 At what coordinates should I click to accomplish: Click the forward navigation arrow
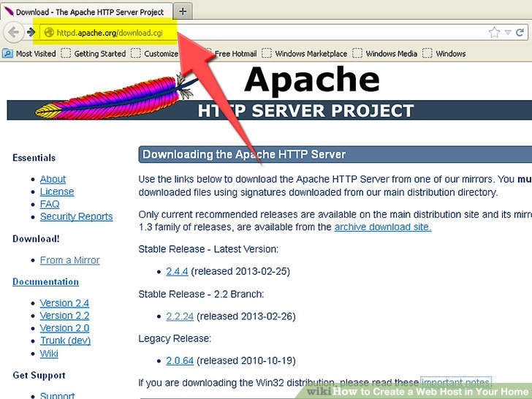click(31, 32)
